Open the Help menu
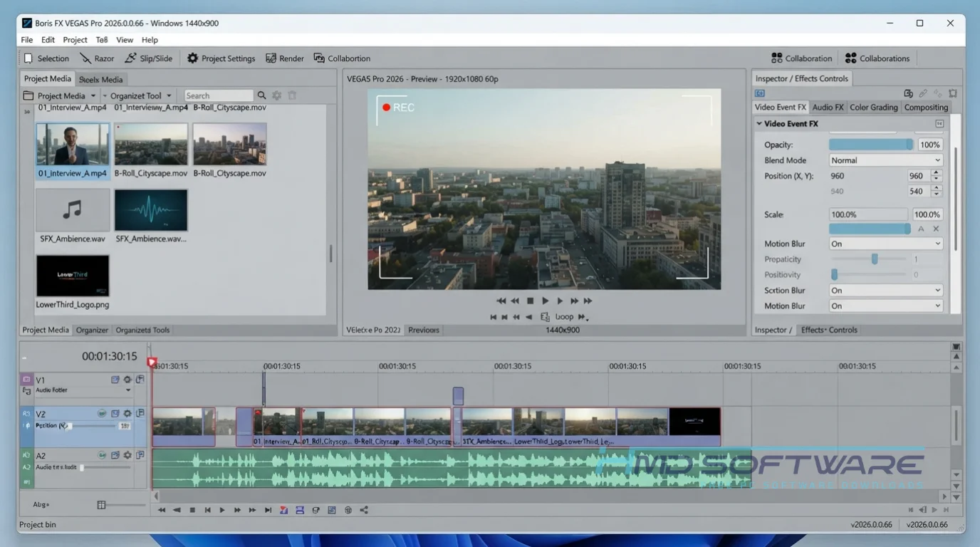The width and height of the screenshot is (980, 547). (x=150, y=40)
